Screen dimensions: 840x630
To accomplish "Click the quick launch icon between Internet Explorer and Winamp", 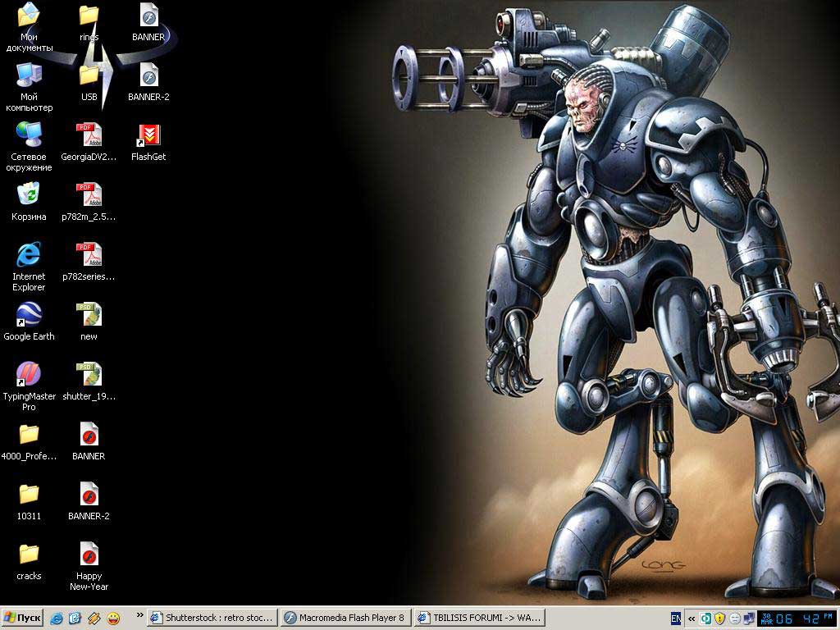I will pos(75,619).
